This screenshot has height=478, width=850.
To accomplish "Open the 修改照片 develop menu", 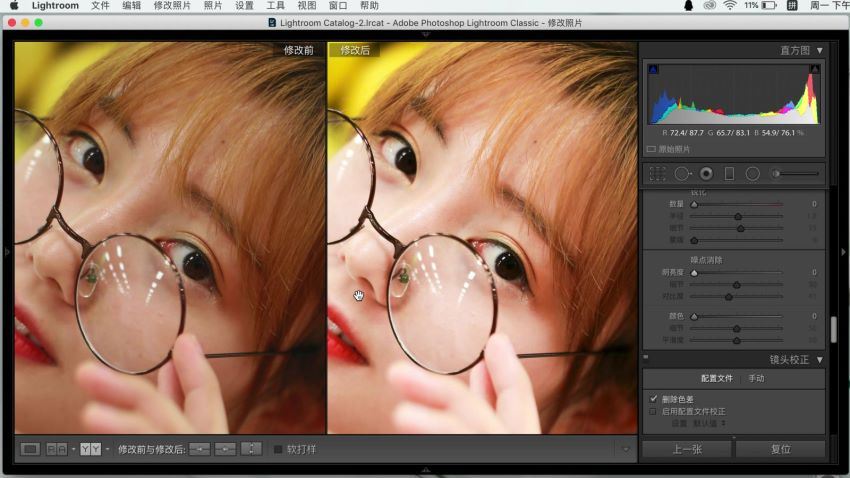I will [172, 5].
